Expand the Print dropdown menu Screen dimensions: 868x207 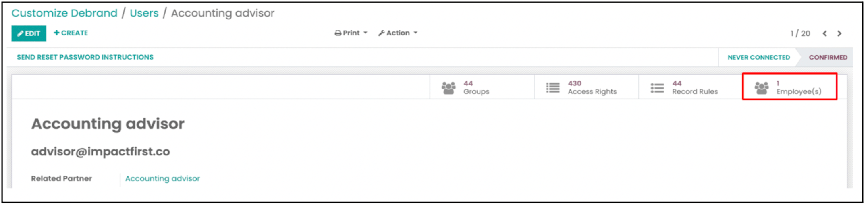[x=351, y=33]
